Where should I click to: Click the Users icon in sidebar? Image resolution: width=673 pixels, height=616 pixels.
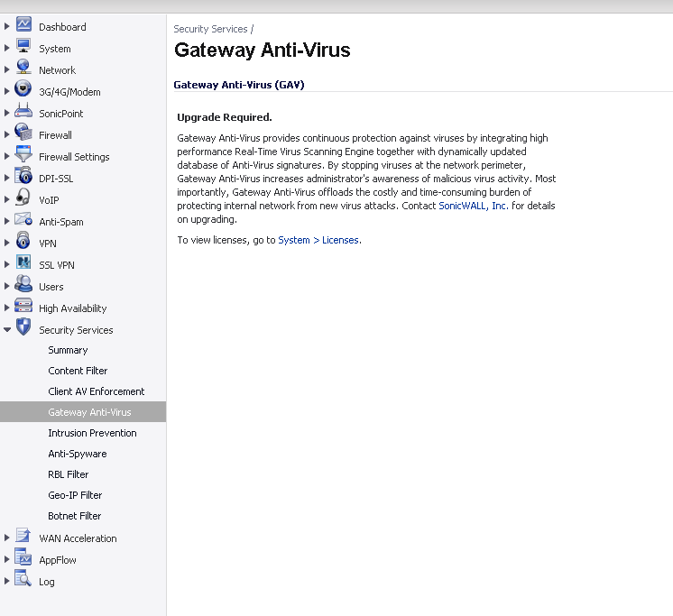[23, 284]
